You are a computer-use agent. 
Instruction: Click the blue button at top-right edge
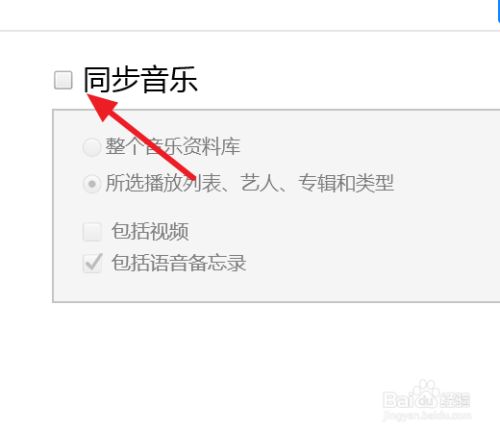tap(499, 11)
